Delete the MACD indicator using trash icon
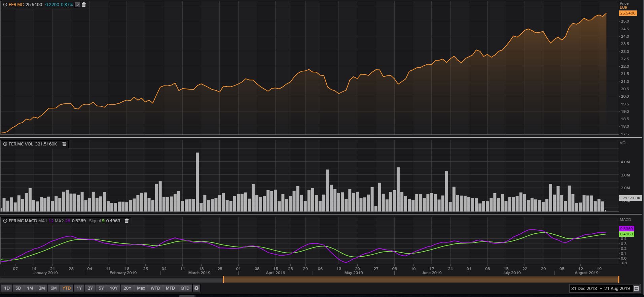 click(x=127, y=221)
